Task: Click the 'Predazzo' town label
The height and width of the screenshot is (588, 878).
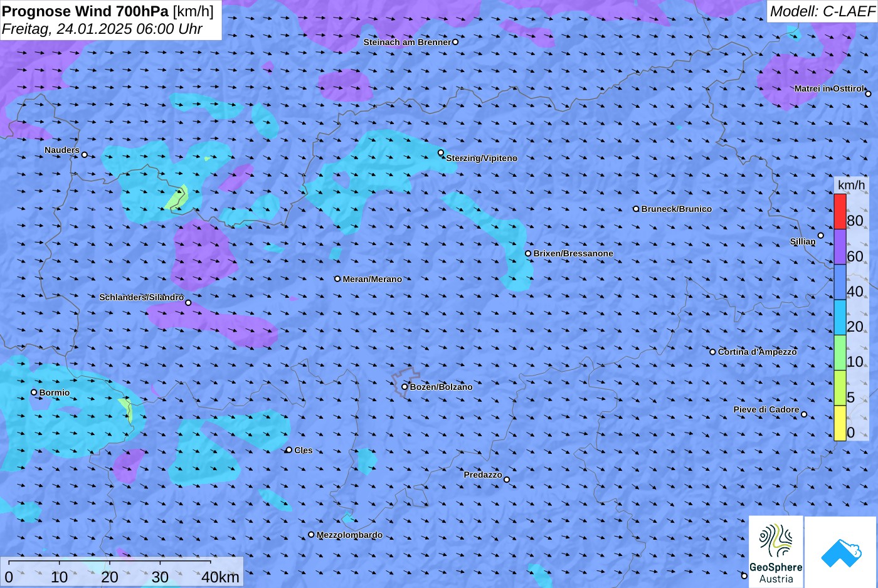Action: [x=483, y=475]
